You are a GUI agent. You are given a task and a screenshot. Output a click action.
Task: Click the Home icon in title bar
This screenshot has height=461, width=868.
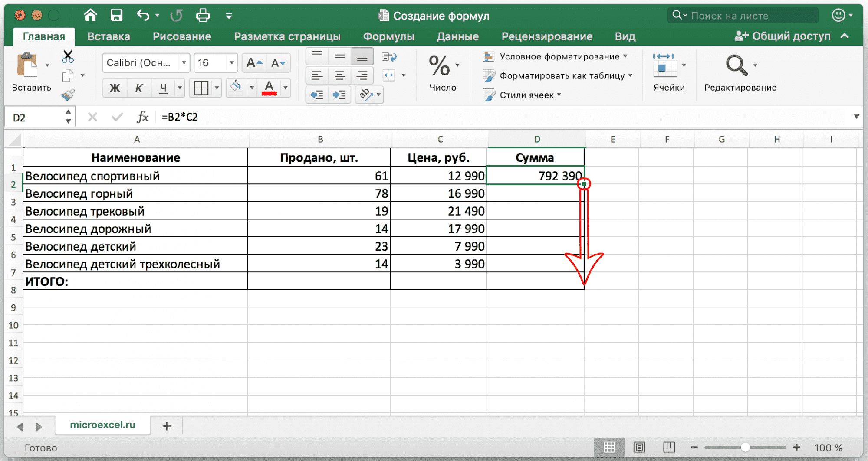pos(90,16)
